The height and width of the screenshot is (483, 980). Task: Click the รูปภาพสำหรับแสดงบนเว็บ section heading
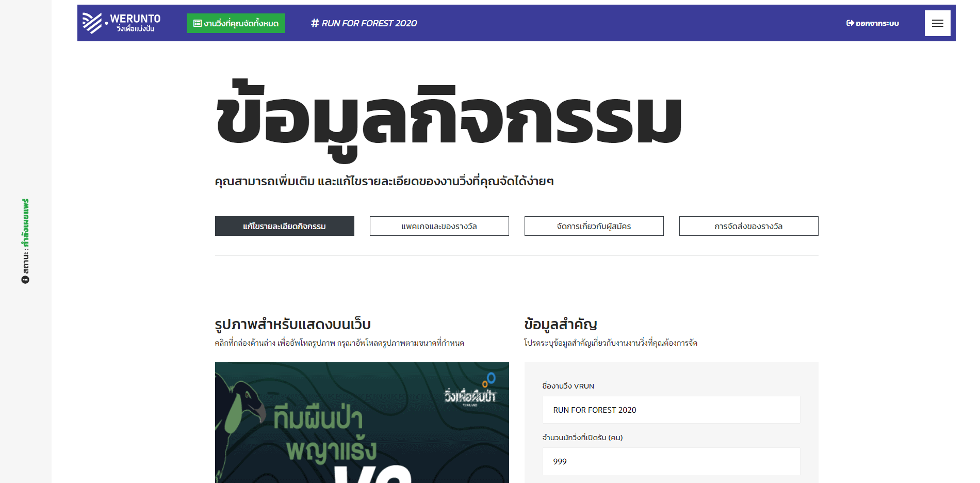point(293,324)
